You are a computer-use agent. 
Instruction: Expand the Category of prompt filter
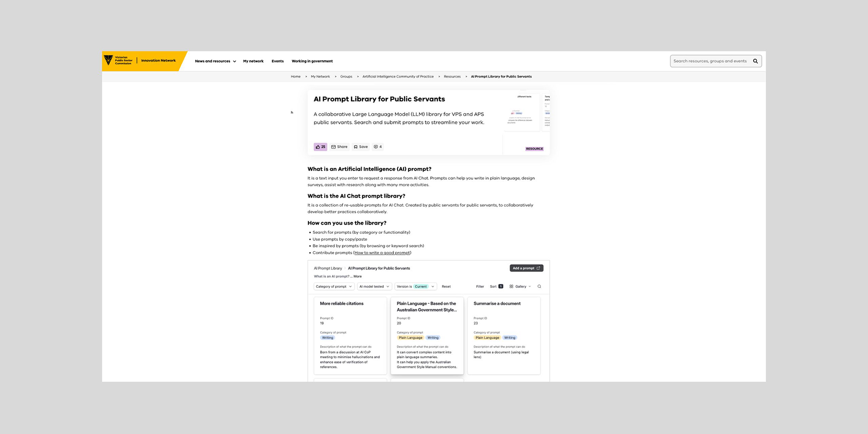tap(334, 286)
